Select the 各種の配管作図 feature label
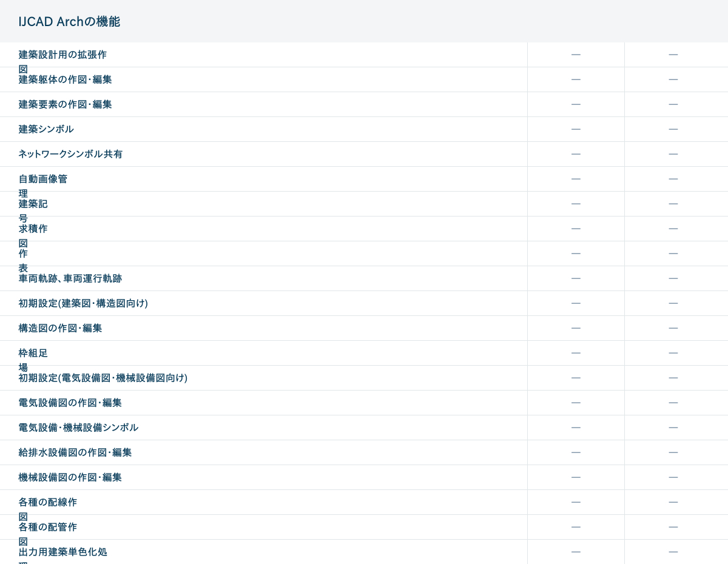 [x=47, y=528]
